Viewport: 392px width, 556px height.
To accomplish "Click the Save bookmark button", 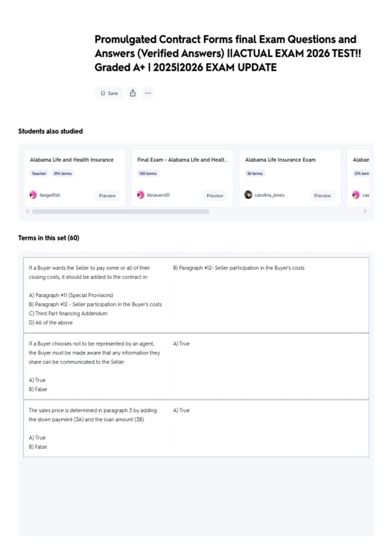I will click(x=109, y=93).
